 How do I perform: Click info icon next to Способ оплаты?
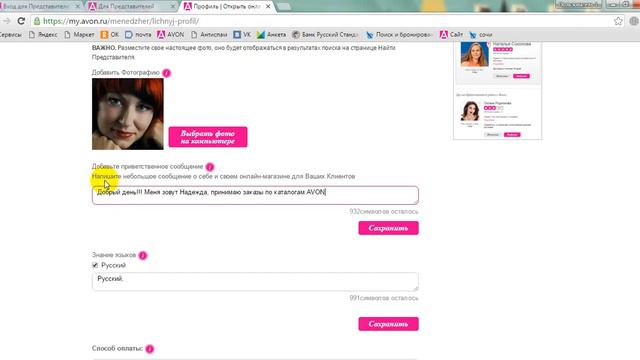(x=150, y=349)
